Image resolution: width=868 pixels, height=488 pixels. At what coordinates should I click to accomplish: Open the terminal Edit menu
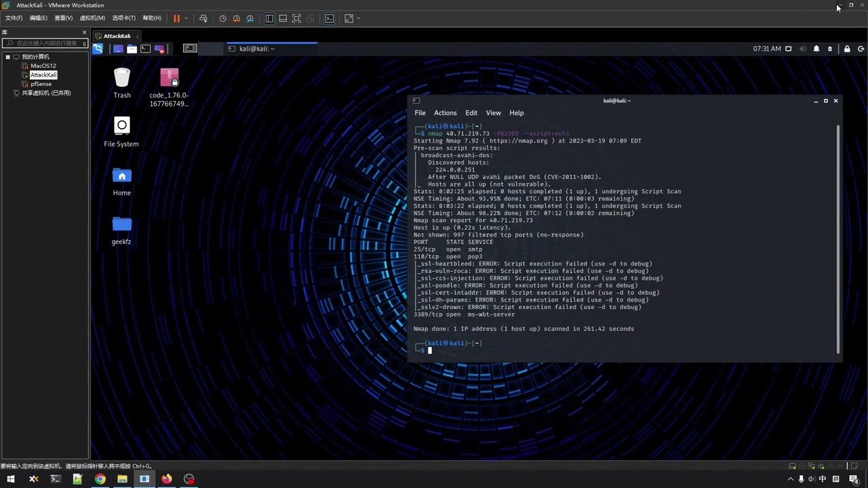point(471,113)
